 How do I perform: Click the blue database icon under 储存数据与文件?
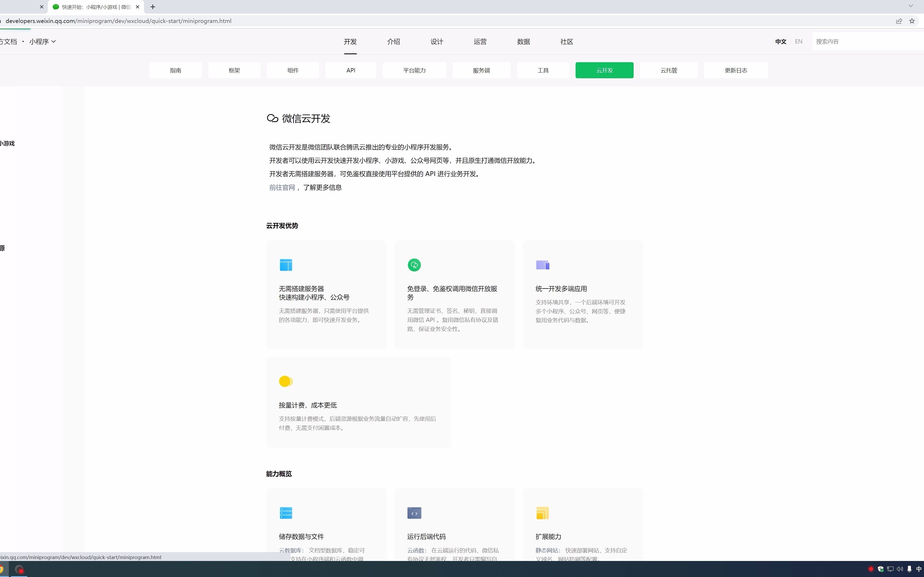tap(286, 513)
